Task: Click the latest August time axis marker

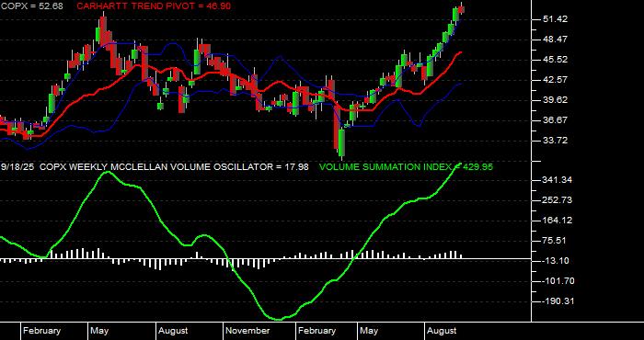Action: click(x=442, y=331)
